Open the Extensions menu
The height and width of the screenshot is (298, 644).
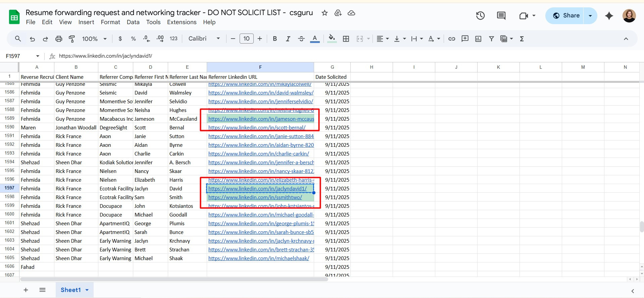point(182,22)
